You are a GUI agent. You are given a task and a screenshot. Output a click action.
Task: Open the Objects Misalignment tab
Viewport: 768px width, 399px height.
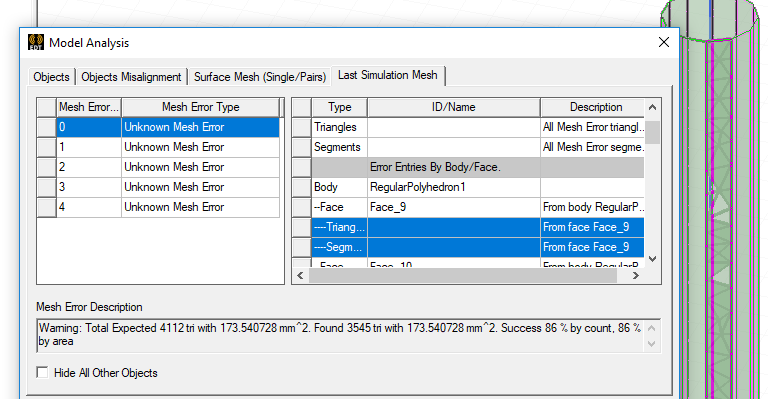(131, 77)
